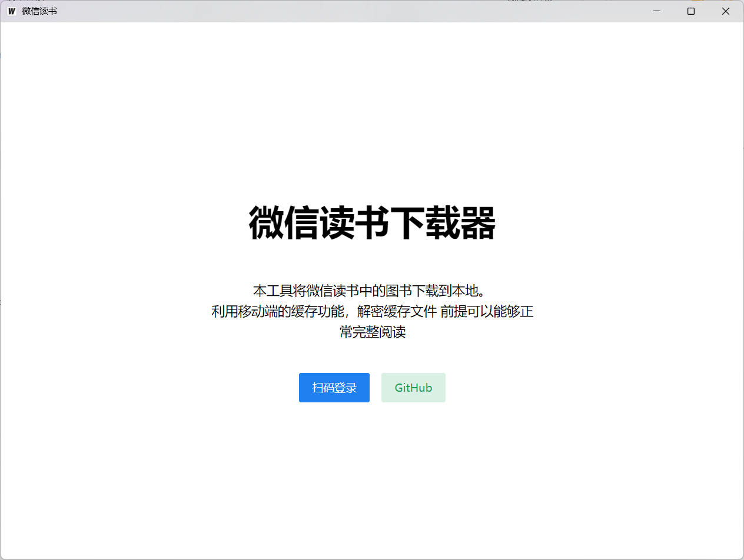
Task: Click the minimize icon on the title bar
Action: tap(657, 11)
